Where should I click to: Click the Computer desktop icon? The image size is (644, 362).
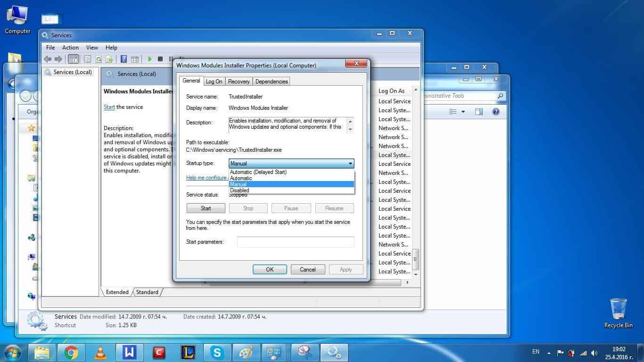17,20
